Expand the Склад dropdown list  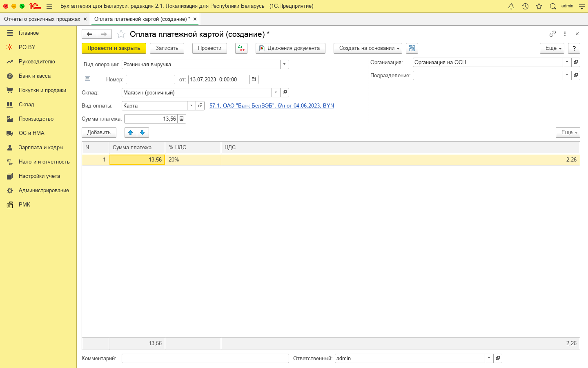pyautogui.click(x=276, y=92)
